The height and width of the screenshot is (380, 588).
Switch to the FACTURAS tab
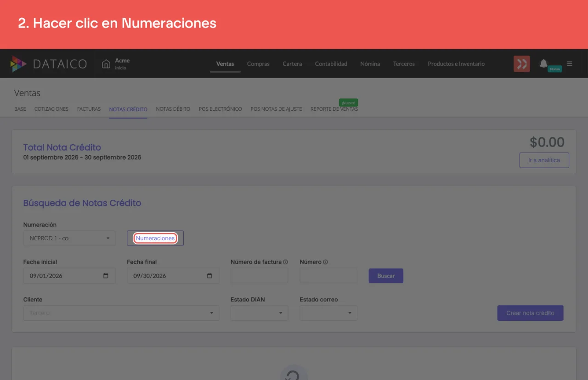[x=89, y=109]
